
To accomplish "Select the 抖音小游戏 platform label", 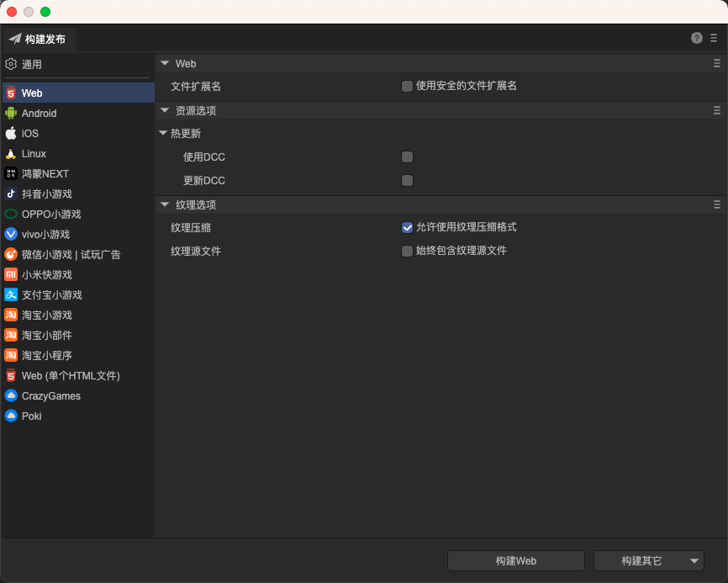I will tap(47, 194).
